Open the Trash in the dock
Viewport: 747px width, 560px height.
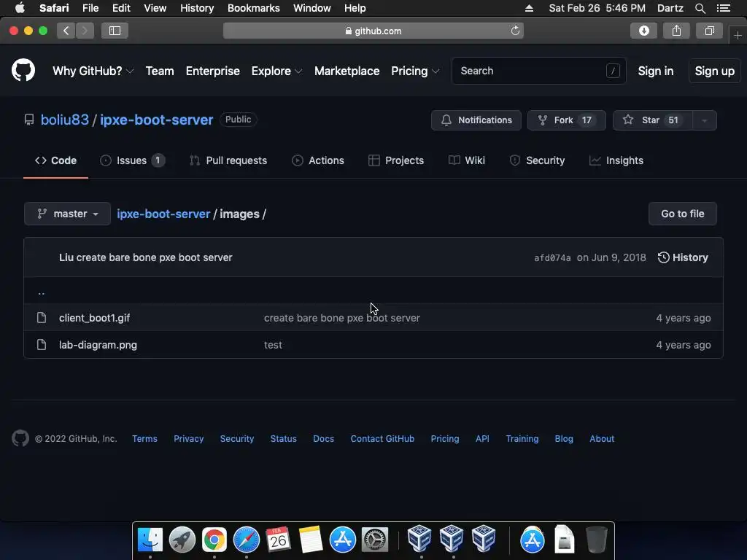[596, 540]
